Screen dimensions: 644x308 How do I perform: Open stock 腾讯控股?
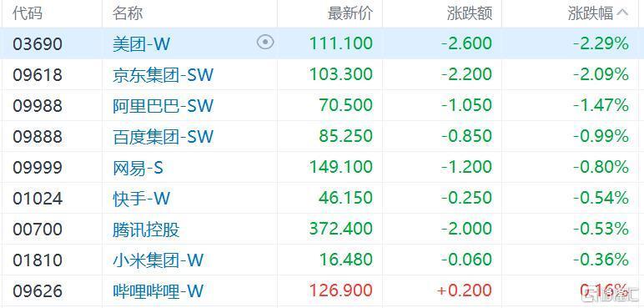coord(146,229)
